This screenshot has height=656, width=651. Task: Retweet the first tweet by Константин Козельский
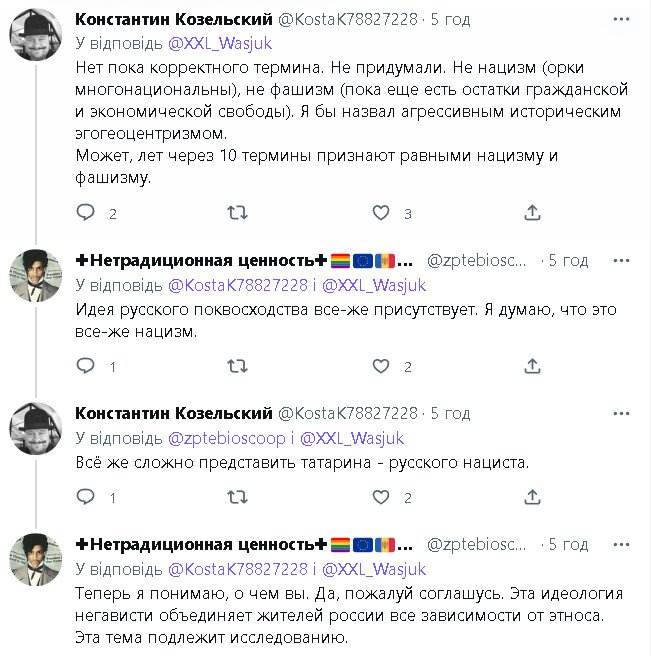coord(238,212)
